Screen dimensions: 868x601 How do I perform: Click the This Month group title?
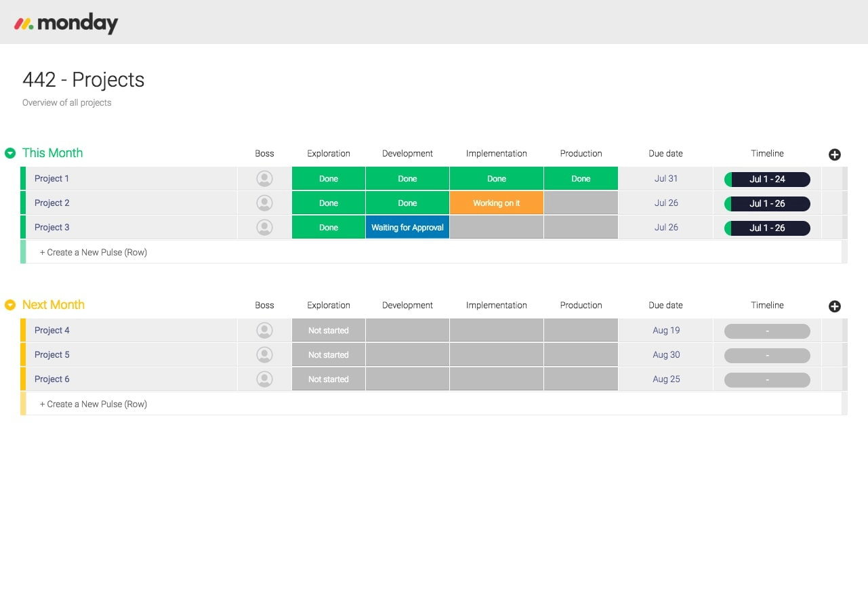(53, 153)
